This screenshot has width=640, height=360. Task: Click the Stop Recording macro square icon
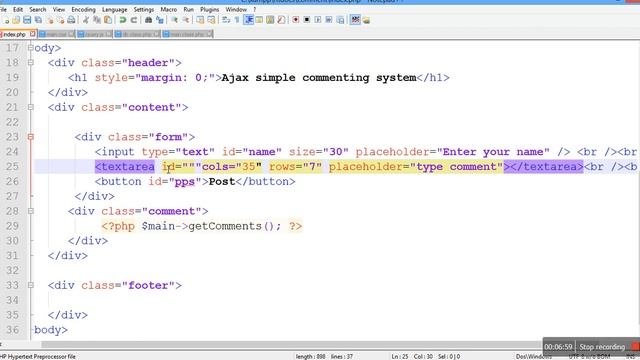pyautogui.click(x=307, y=20)
